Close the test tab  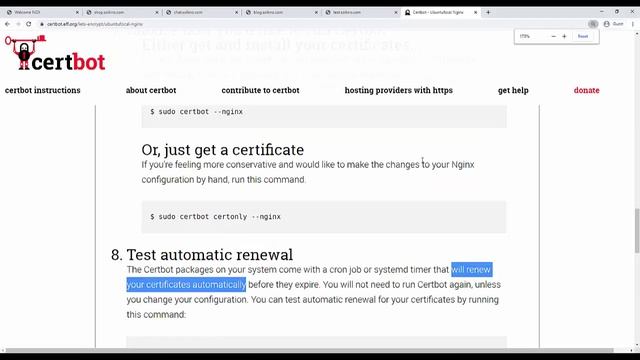click(396, 12)
